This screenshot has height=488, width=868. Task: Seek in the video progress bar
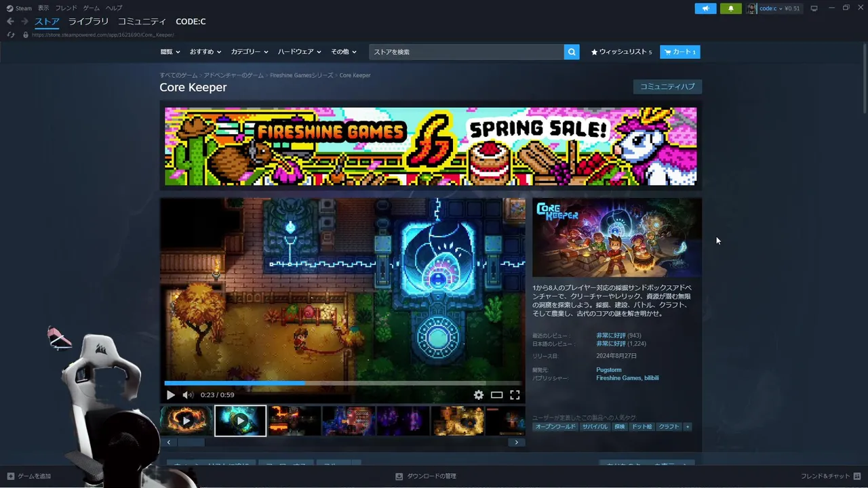pos(342,383)
